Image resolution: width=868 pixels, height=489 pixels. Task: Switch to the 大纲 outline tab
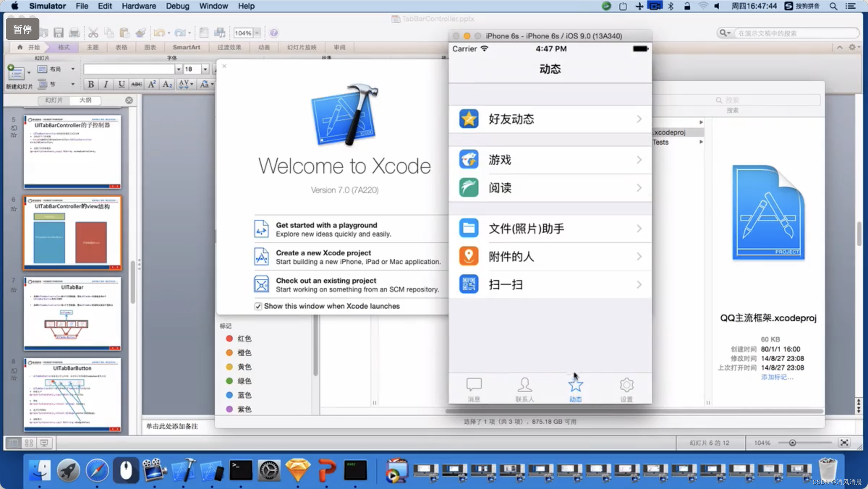coord(85,100)
